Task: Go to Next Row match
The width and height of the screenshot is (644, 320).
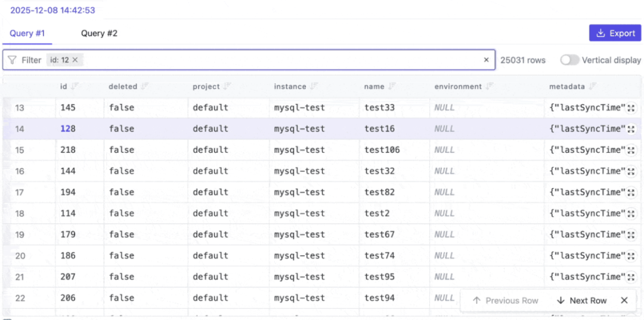Action: coord(581,301)
